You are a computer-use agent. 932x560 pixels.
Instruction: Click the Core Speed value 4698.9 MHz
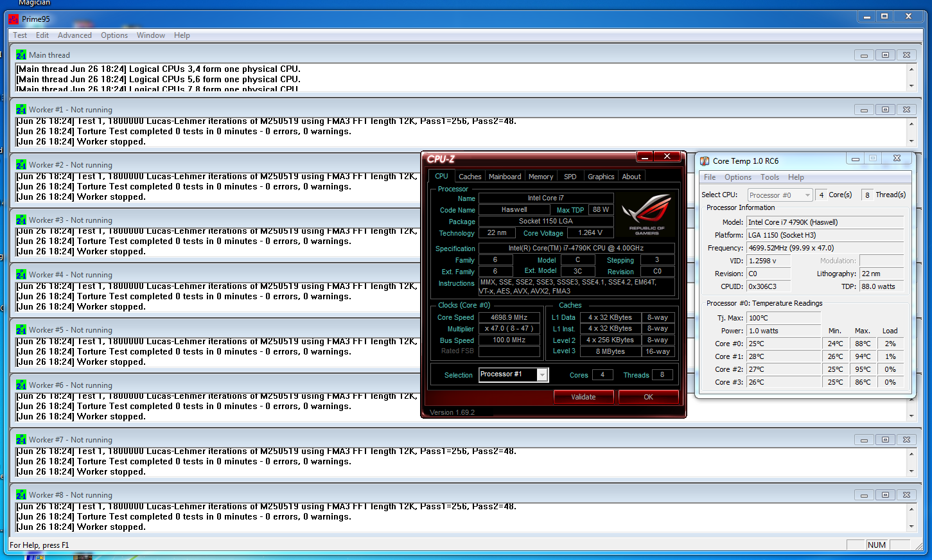tap(509, 317)
